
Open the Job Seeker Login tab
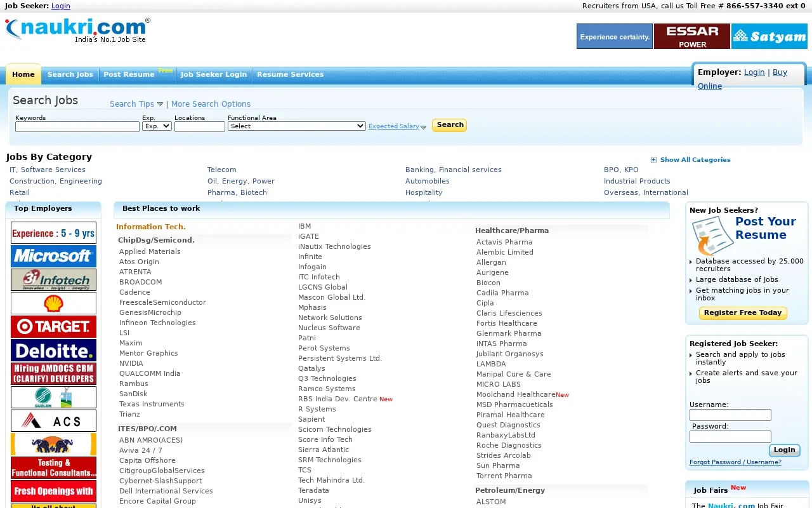pos(214,74)
